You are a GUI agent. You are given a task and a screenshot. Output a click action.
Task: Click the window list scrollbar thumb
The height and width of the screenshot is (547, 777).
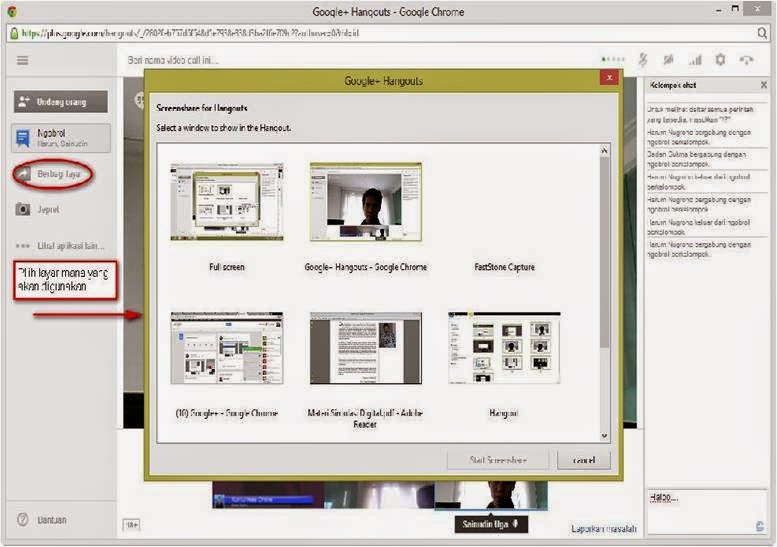(604, 253)
